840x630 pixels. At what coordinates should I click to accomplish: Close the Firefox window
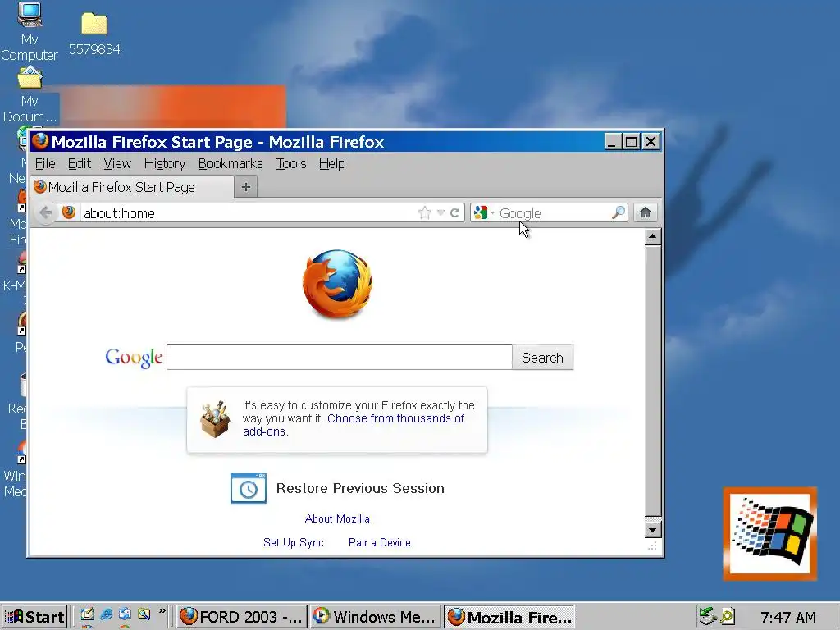click(651, 142)
